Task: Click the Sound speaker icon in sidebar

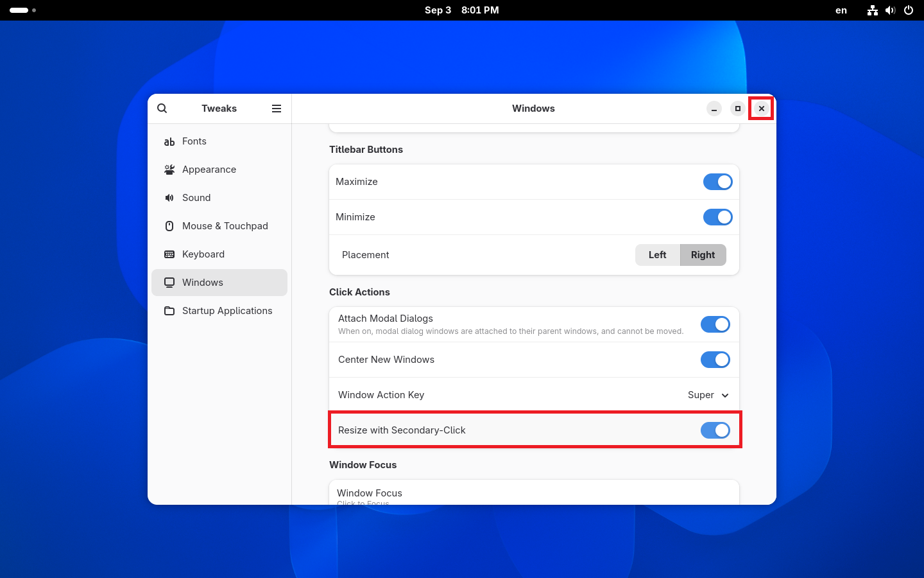Action: (x=169, y=198)
